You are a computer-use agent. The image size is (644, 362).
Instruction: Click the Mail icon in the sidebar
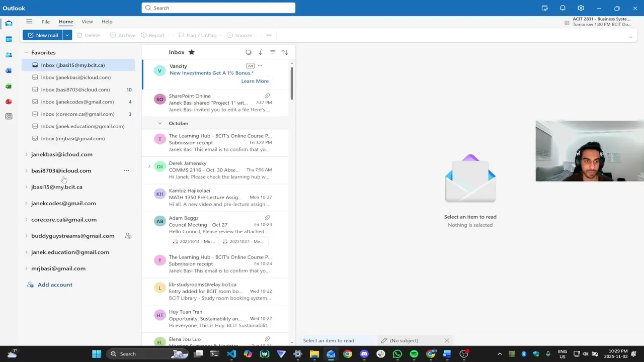tap(9, 24)
